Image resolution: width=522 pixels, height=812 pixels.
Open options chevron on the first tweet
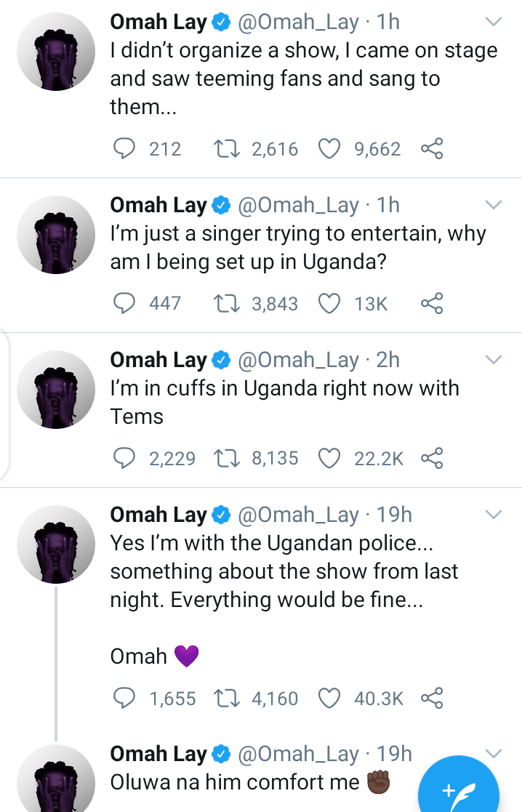point(494,23)
